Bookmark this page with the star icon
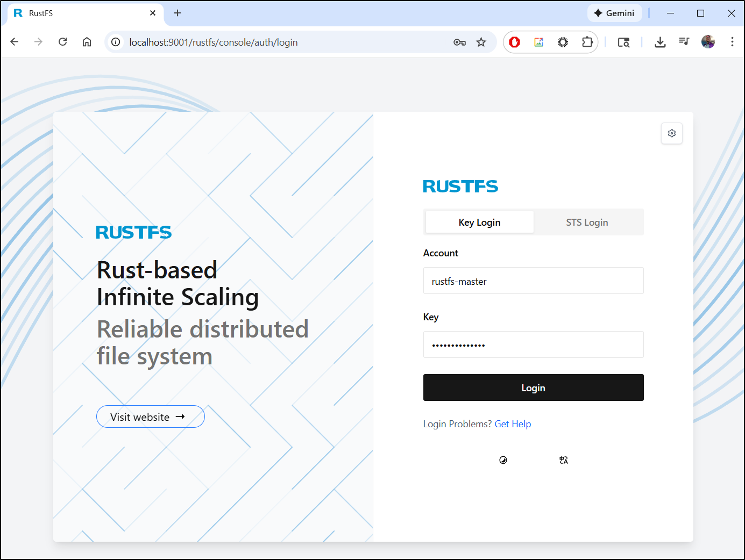This screenshot has width=745, height=560. point(481,42)
